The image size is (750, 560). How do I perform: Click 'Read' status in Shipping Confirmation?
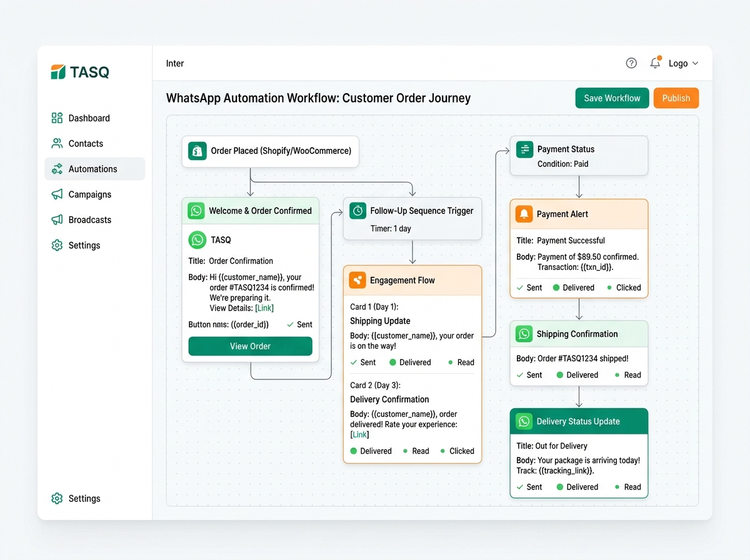pyautogui.click(x=627, y=375)
